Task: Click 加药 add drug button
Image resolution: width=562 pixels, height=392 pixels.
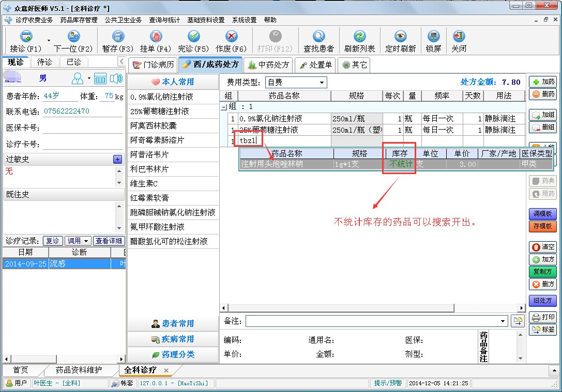Action: [543, 82]
